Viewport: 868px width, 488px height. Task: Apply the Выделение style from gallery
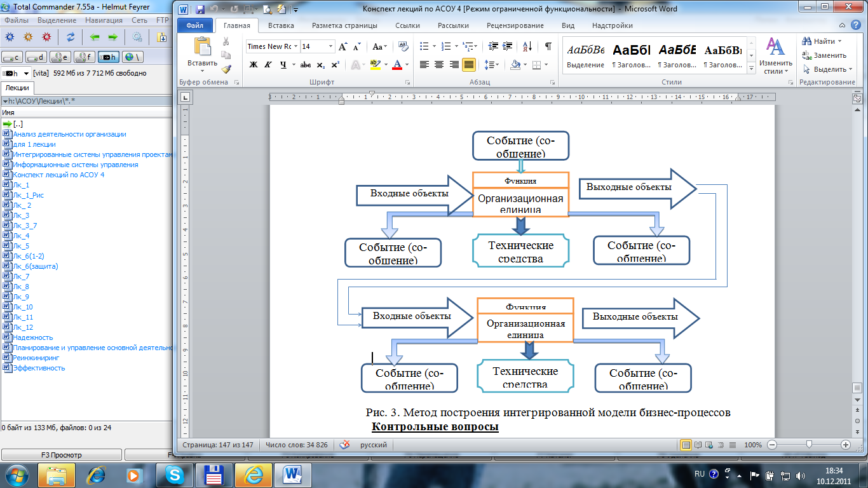[x=585, y=55]
